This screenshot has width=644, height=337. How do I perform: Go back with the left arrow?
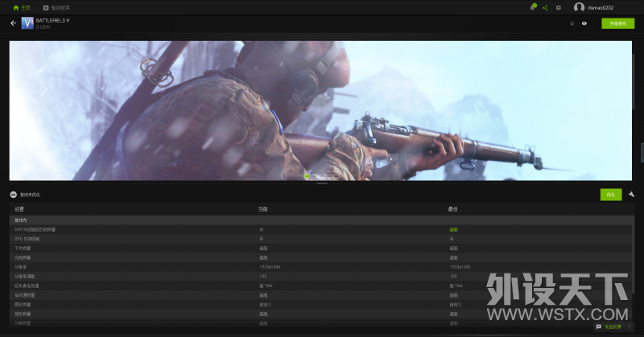click(x=13, y=23)
